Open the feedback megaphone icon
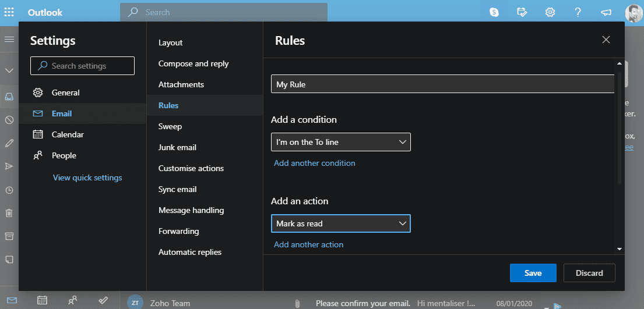The image size is (644, 309). tap(606, 12)
